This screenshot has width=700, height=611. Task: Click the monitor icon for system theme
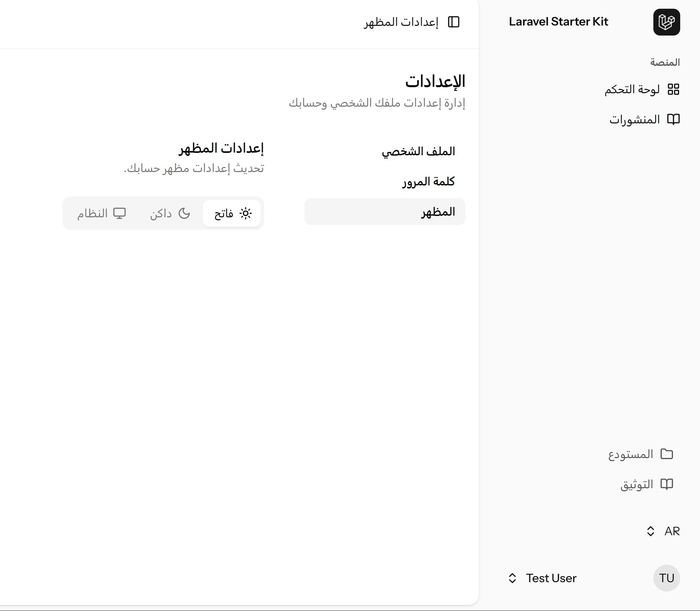pyautogui.click(x=119, y=213)
